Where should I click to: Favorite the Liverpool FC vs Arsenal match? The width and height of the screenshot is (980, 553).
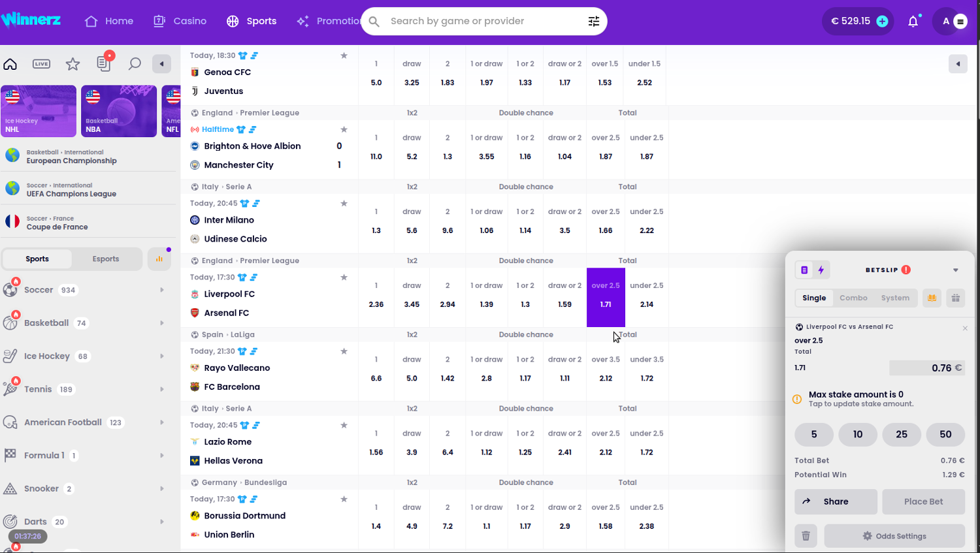[x=344, y=277]
